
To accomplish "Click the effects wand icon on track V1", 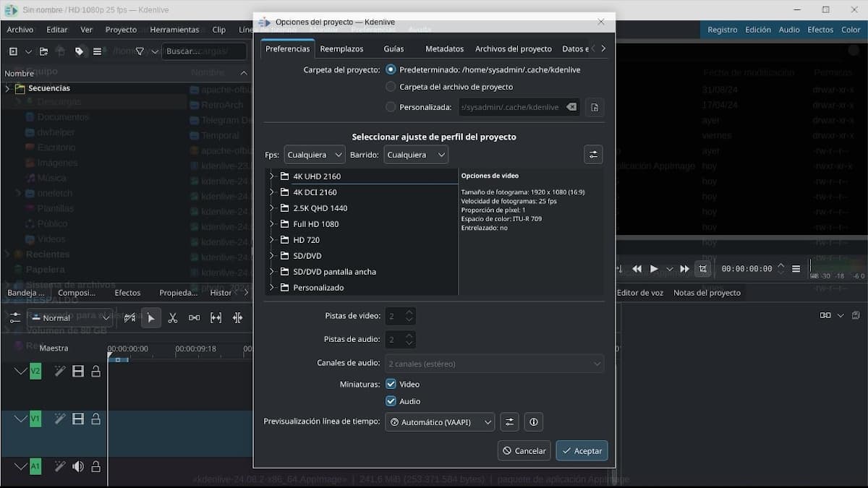I will click(60, 419).
